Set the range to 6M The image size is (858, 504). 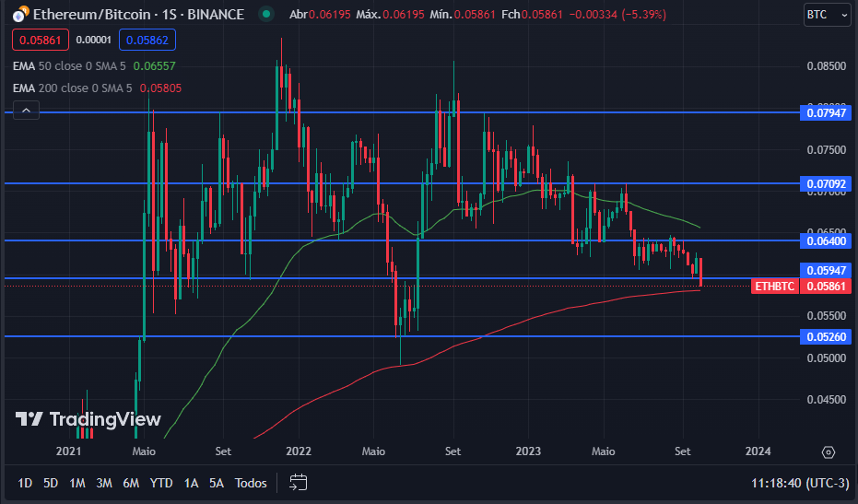tap(131, 483)
